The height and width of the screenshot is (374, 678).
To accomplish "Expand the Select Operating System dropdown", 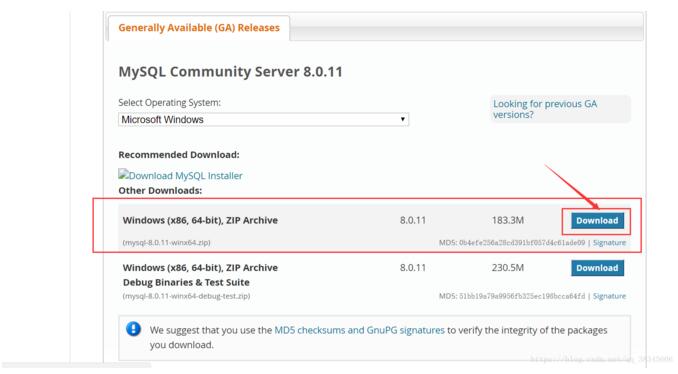I will click(x=263, y=119).
